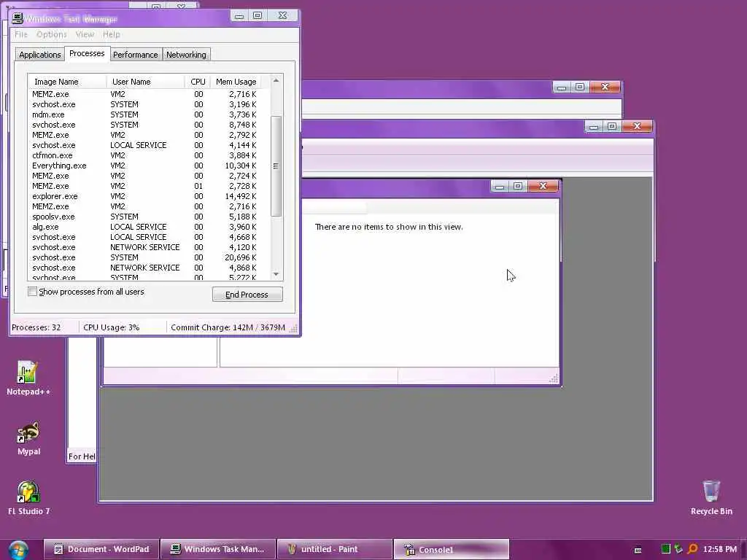This screenshot has width=747, height=560.
Task: Click the clock showing 12:58 PM
Action: coord(719,549)
